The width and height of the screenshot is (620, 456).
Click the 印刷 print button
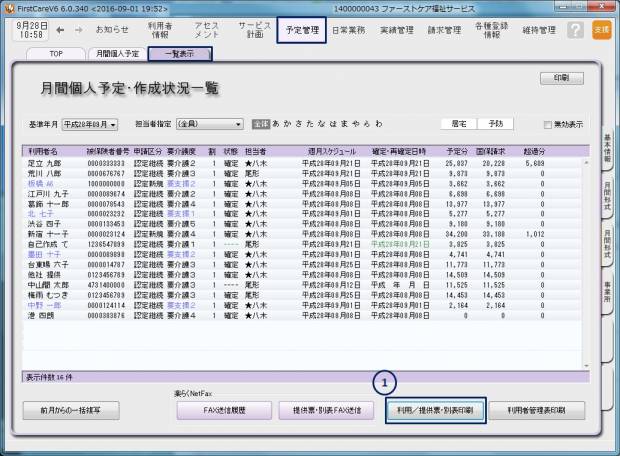(560, 77)
